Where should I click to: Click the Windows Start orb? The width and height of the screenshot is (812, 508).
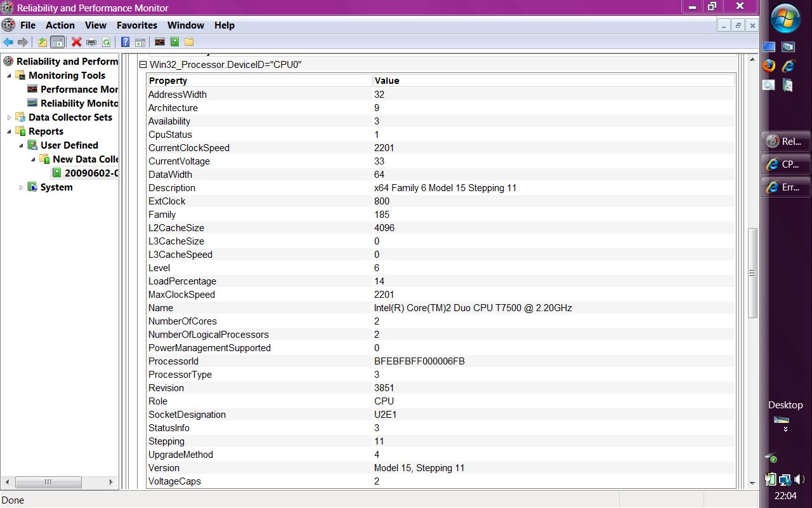(x=785, y=18)
